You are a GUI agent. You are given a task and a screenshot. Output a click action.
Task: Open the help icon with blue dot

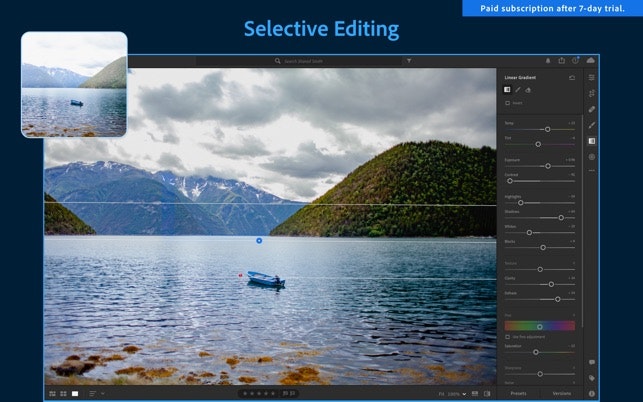pos(576,60)
